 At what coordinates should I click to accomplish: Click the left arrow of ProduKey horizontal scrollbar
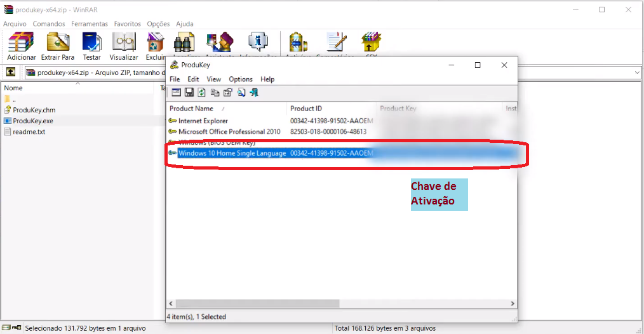click(171, 304)
